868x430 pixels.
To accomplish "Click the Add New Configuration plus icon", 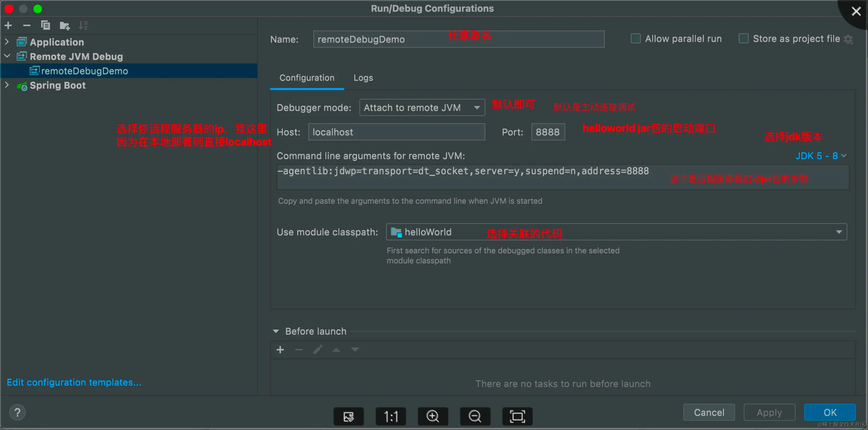I will 8,26.
